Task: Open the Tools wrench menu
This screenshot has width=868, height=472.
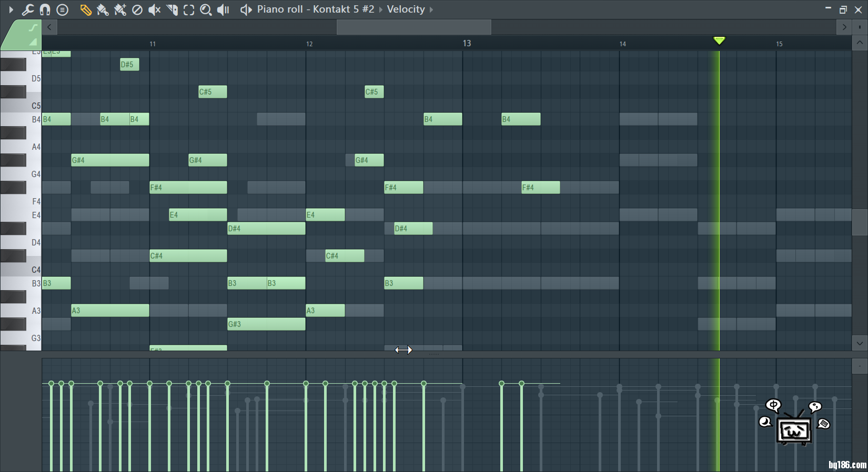Action: point(27,9)
